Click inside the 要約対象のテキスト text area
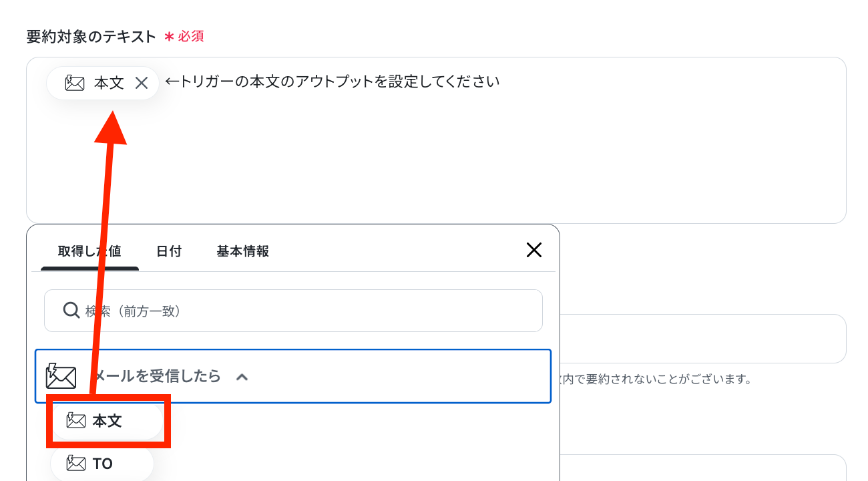This screenshot has width=868, height=481. click(436, 140)
